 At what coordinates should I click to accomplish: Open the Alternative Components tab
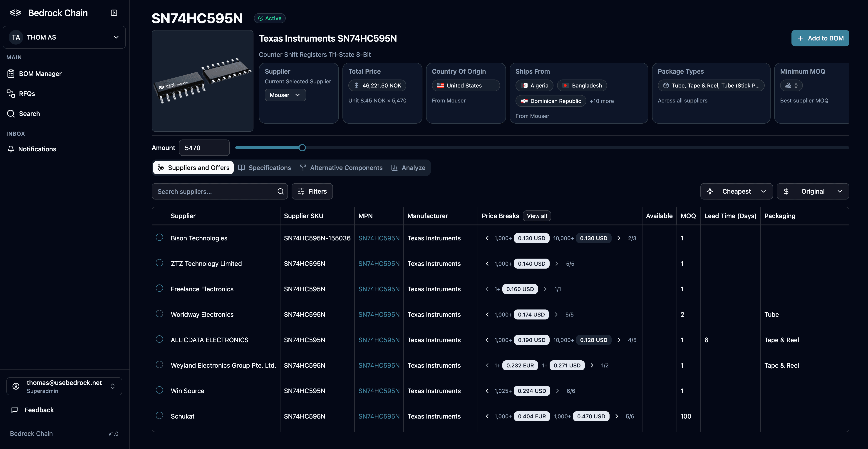click(x=341, y=167)
